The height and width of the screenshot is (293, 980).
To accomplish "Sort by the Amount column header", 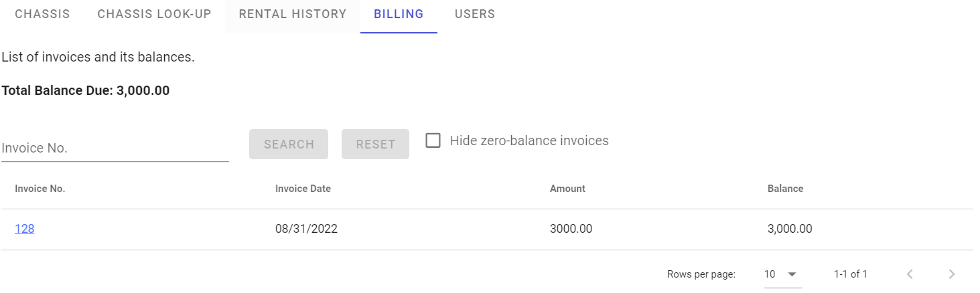I will 567,189.
